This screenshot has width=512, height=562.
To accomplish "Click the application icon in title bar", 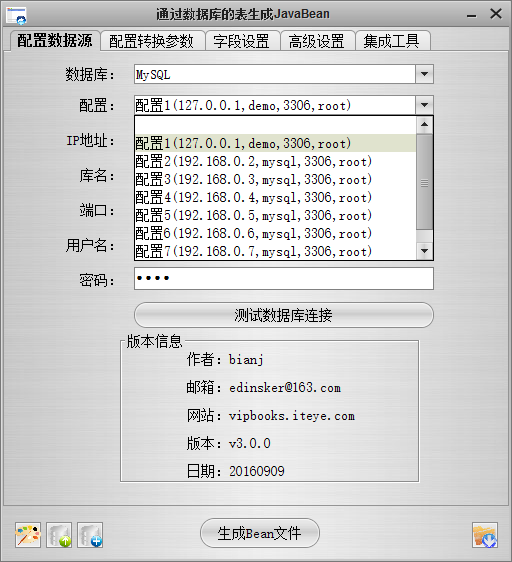I will pos(16,15).
